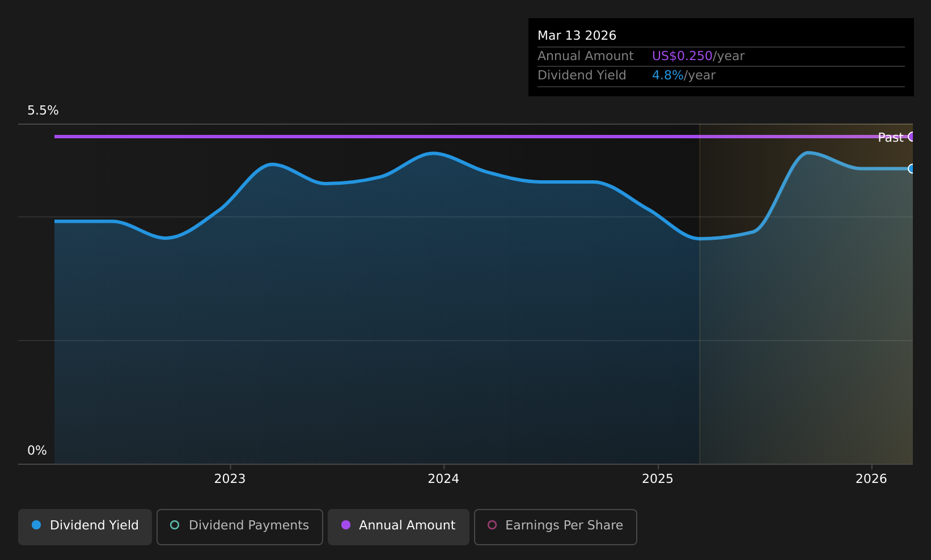Click the purple Annual Amount endpoint marker
The width and height of the screenshot is (931, 560).
click(x=912, y=136)
